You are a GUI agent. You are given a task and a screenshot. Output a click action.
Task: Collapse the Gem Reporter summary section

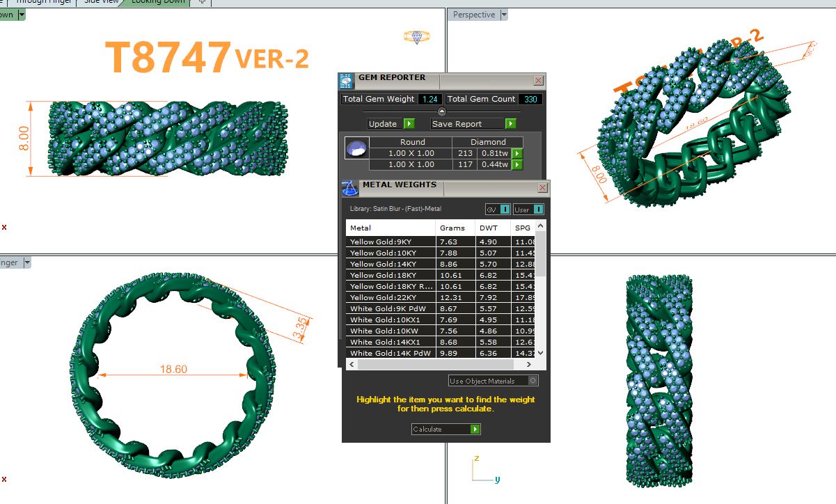tap(441, 111)
